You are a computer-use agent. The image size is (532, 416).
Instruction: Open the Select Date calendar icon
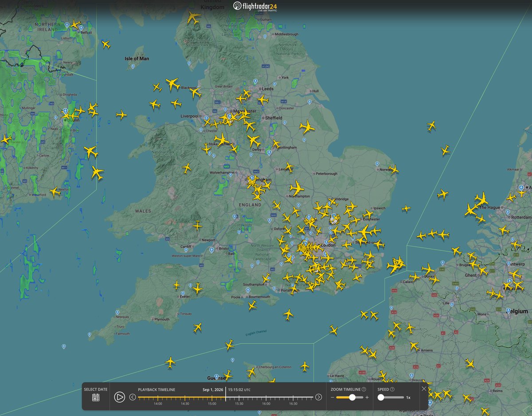pos(96,397)
